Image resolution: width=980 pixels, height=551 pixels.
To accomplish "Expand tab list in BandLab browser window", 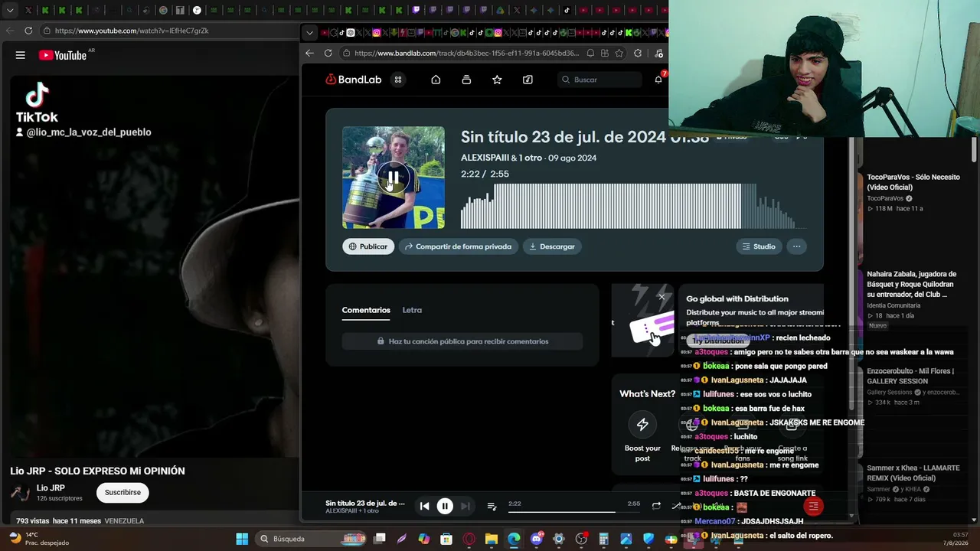I will click(309, 33).
